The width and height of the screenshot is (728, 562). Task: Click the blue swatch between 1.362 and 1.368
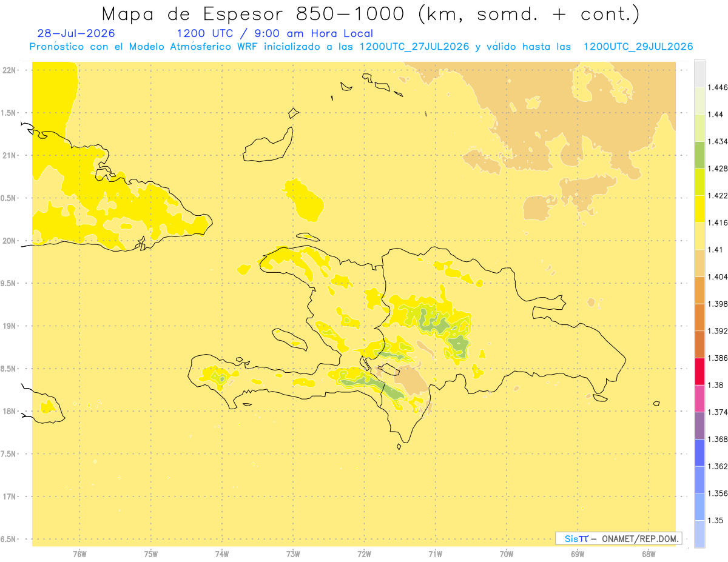click(699, 453)
